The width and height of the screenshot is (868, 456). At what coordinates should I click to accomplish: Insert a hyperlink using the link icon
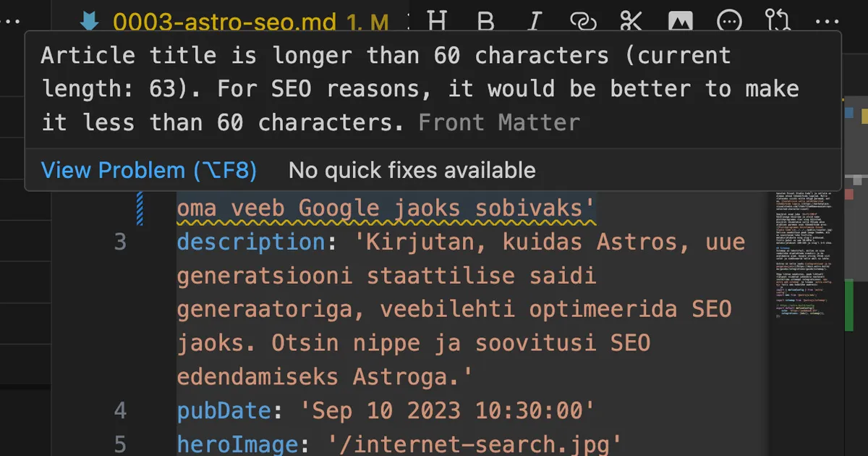coord(583,20)
